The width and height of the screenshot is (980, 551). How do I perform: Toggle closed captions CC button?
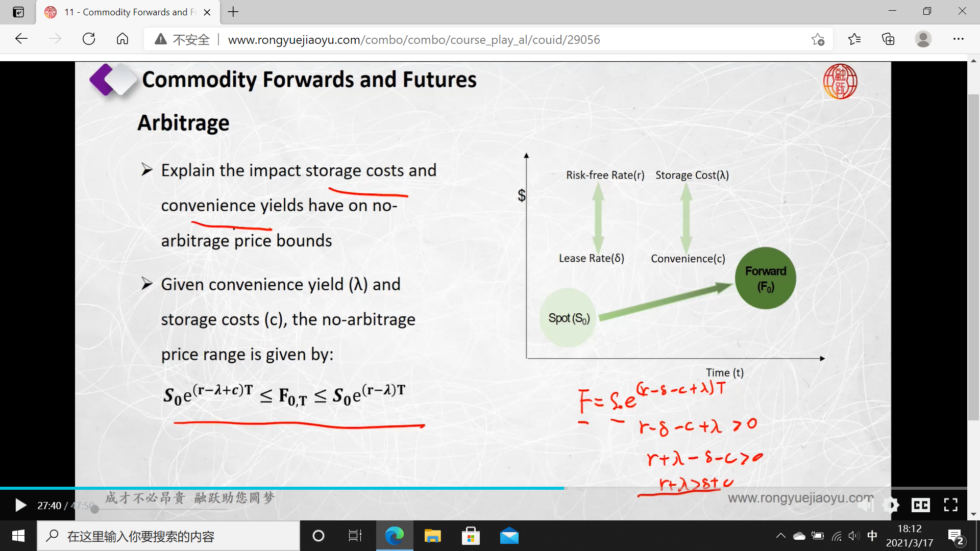(x=921, y=505)
